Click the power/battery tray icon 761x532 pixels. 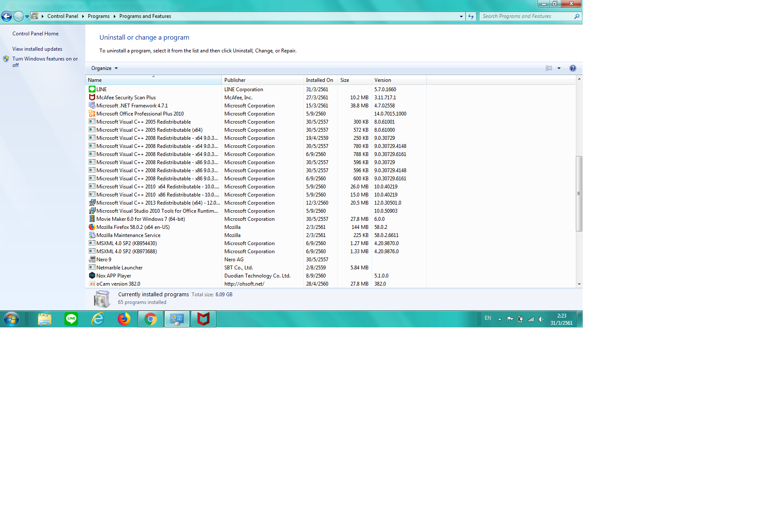coord(520,319)
